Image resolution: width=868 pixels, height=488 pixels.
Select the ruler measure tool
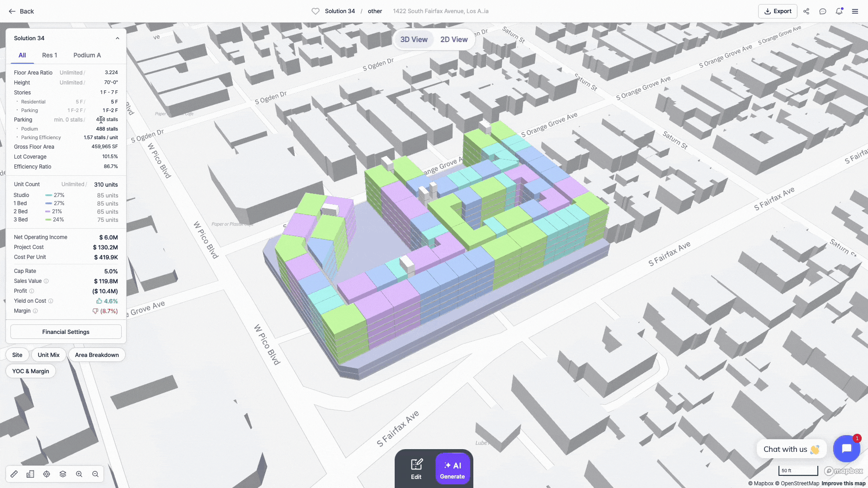[x=14, y=474]
